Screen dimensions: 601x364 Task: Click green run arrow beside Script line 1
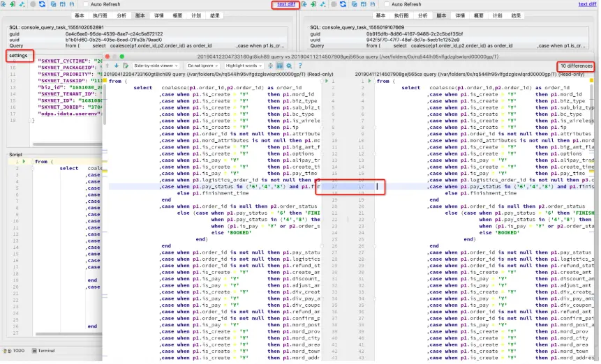(24, 162)
